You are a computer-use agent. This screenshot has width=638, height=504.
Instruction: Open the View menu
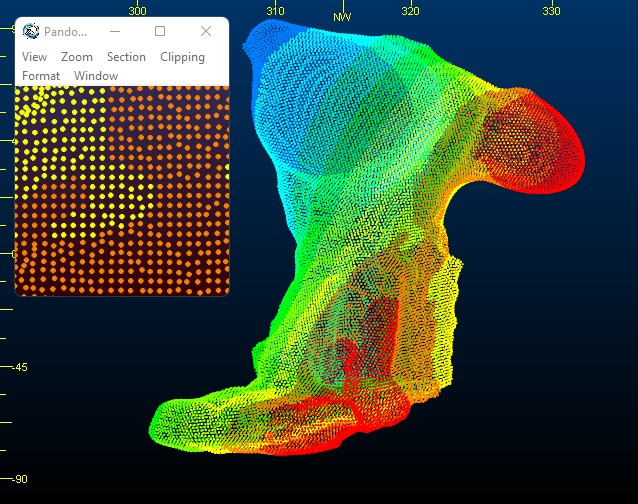coord(34,57)
